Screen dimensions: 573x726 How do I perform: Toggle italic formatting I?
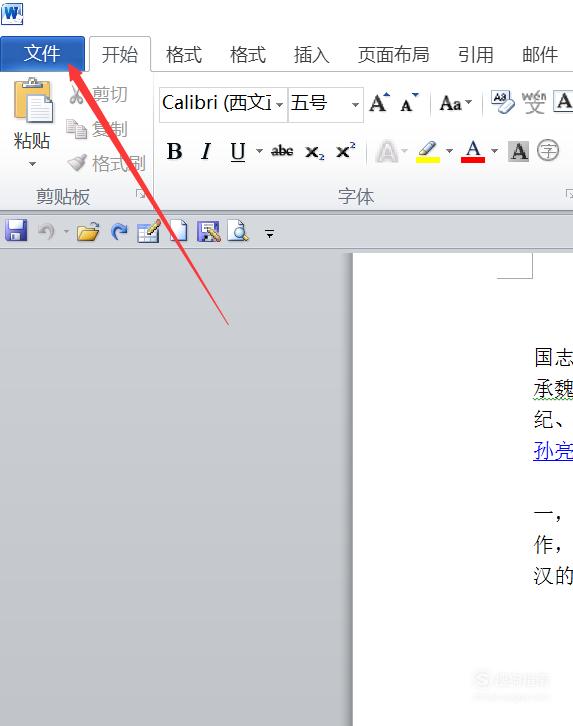point(206,151)
